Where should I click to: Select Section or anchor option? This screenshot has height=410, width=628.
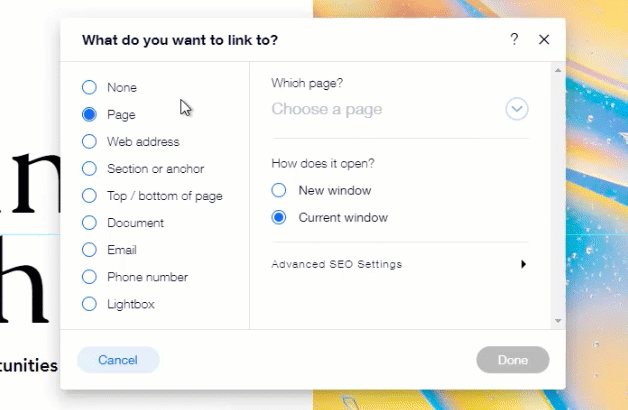coord(89,169)
